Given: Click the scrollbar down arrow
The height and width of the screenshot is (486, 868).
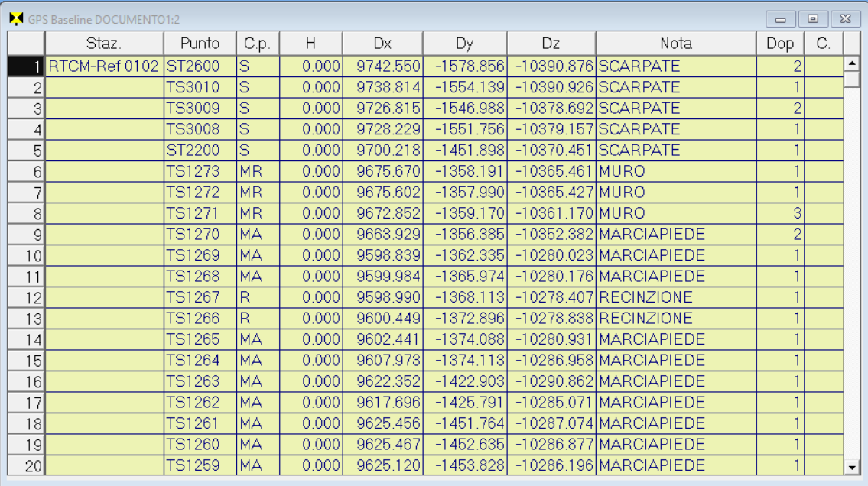Looking at the screenshot, I should pyautogui.click(x=851, y=465).
